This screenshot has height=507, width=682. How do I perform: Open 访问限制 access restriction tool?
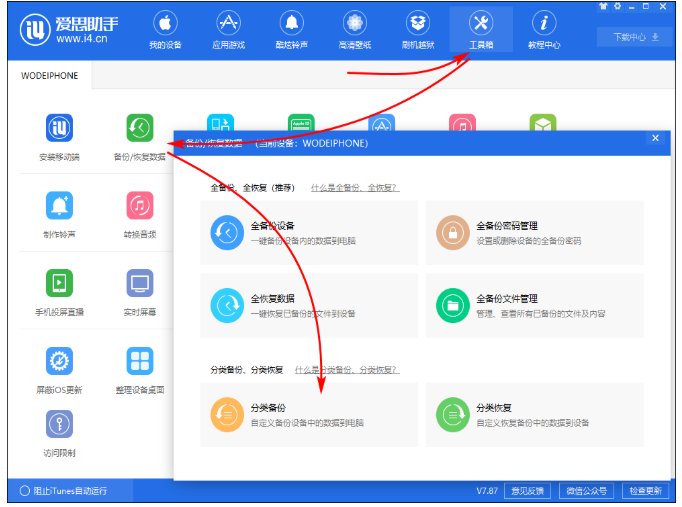point(60,433)
